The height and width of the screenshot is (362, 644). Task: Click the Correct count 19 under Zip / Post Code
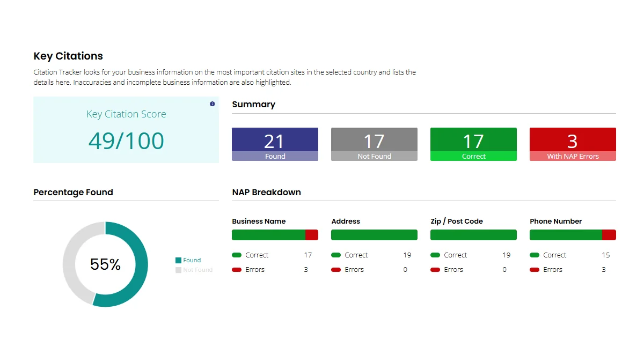pos(507,255)
